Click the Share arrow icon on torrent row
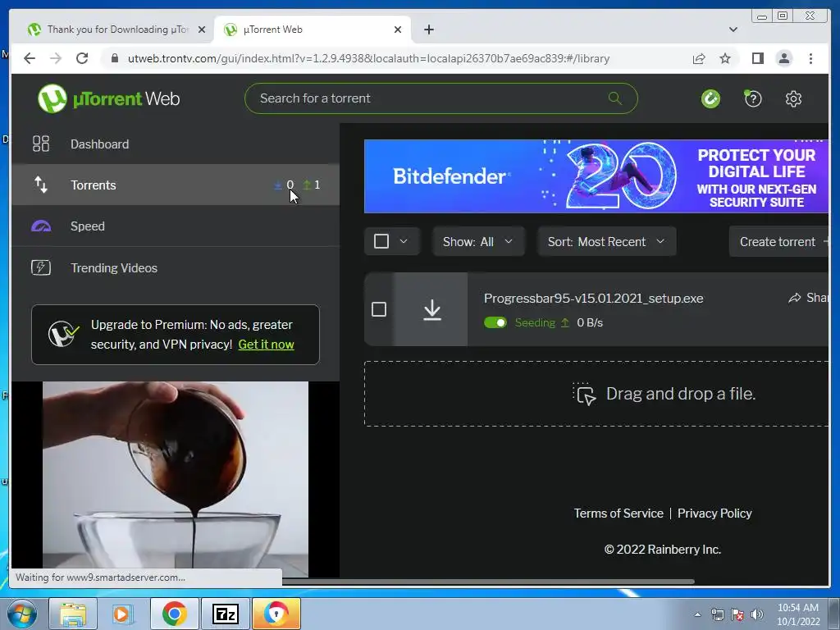 click(x=794, y=298)
